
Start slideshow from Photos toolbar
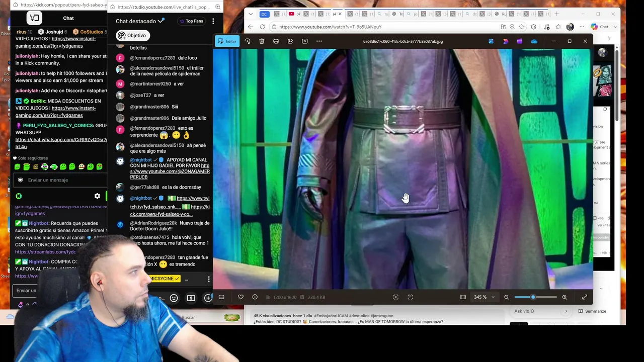point(305,41)
